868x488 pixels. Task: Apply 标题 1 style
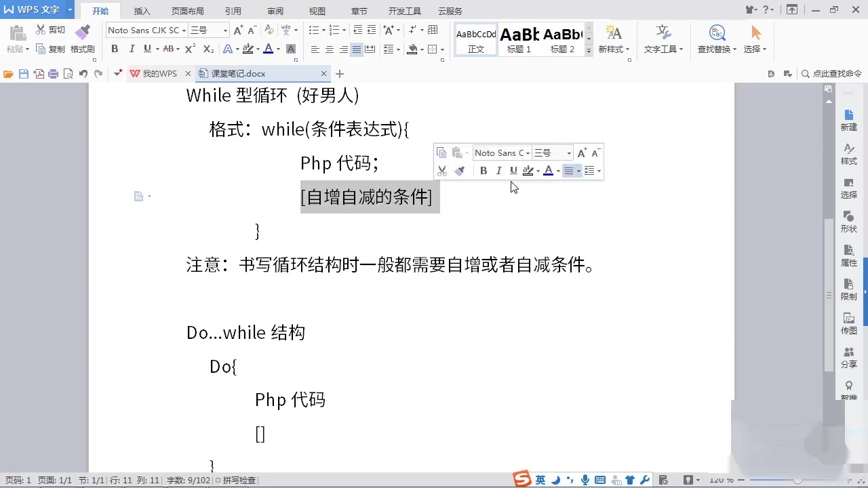519,40
